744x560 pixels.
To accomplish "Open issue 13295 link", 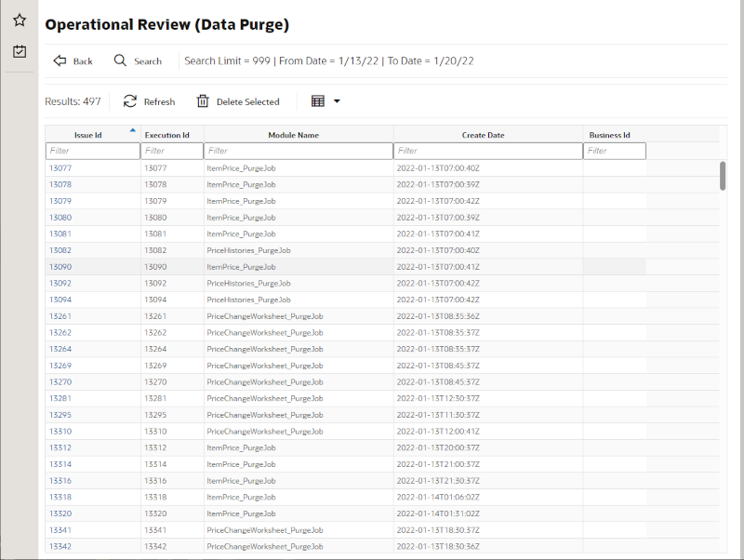I will tap(60, 415).
